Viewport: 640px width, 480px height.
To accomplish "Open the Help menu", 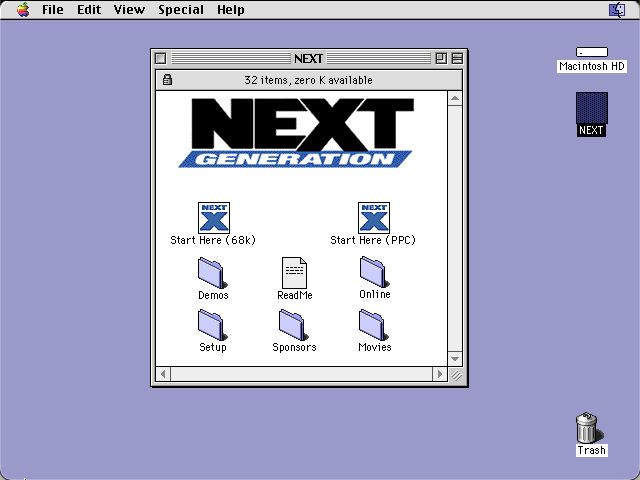I will point(231,9).
